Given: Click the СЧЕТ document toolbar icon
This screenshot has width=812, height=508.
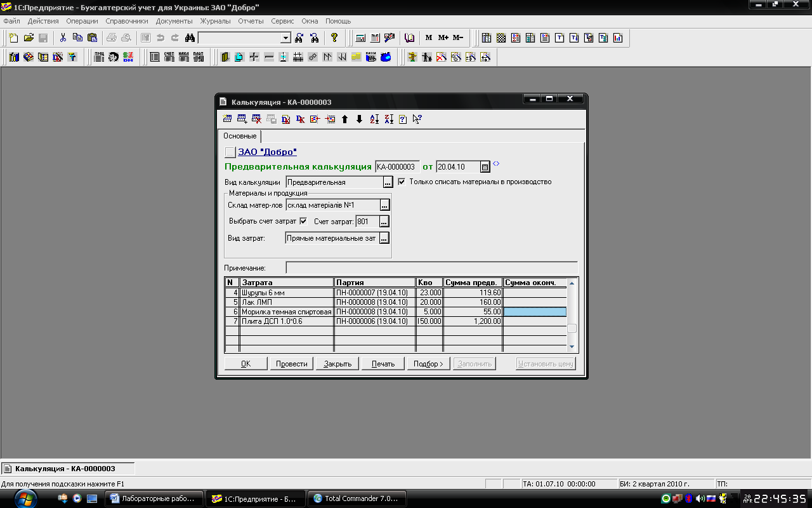Looking at the screenshot, I should (169, 57).
